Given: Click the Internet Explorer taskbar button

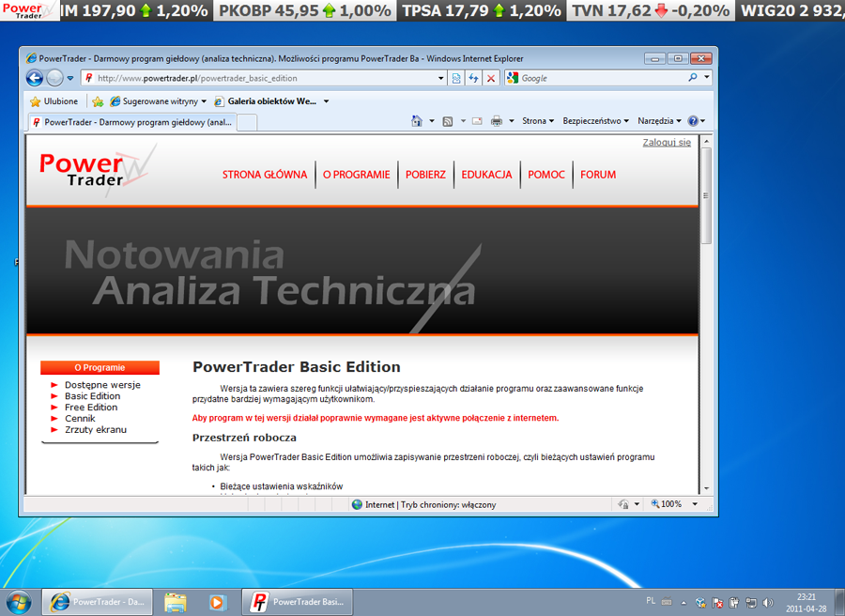Looking at the screenshot, I should tap(98, 602).
